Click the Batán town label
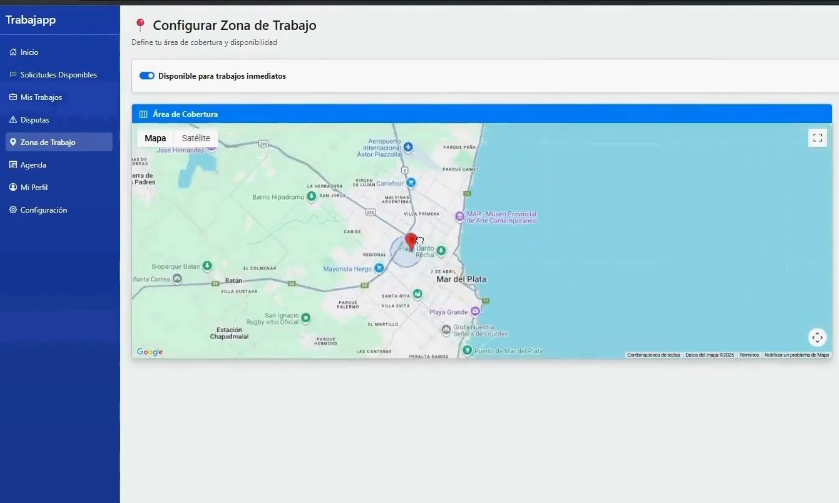The image size is (839, 503). pyautogui.click(x=233, y=280)
